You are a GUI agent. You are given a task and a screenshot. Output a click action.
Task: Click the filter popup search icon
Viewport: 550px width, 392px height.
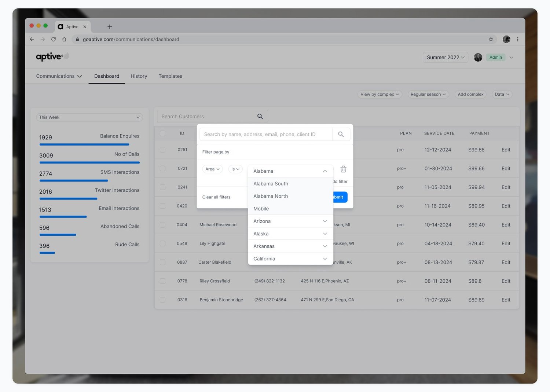pos(341,134)
